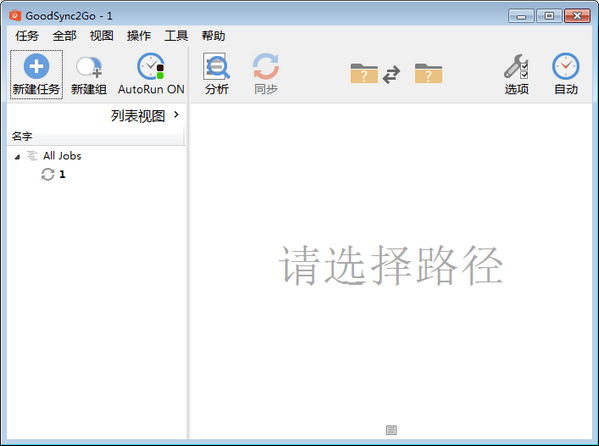Minimize the GoodSync2Go window
The width and height of the screenshot is (599, 446).
tap(521, 16)
